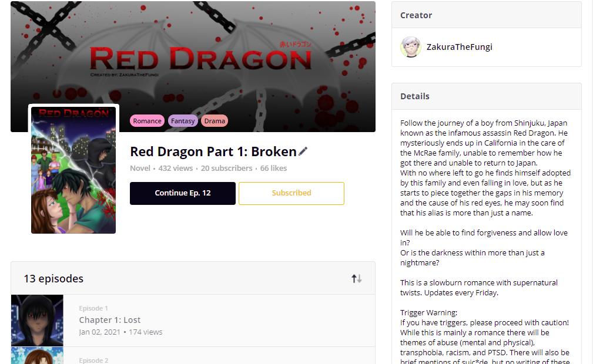Open ZakuraTheFungi creator profile link

tap(460, 47)
